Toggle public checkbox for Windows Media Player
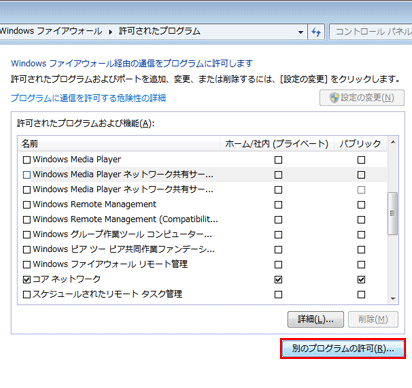412x388 pixels. point(361,160)
